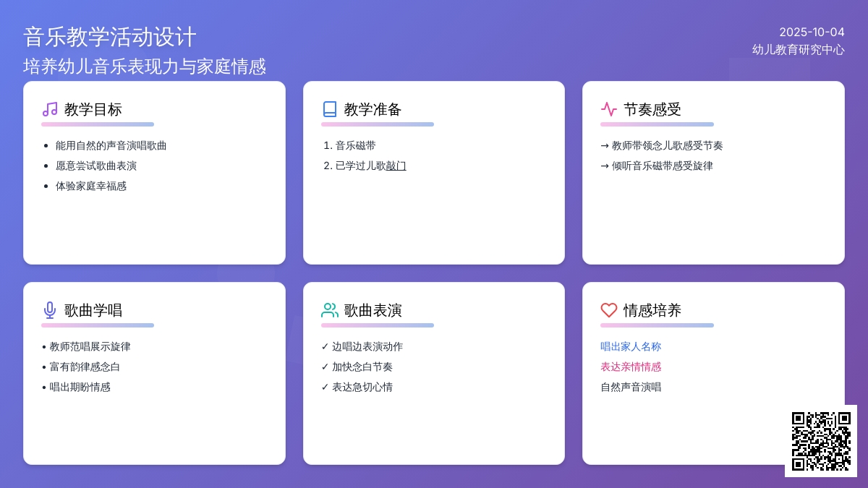Click the 幼儿教育研究中心 organization label
868x488 pixels.
pyautogui.click(x=799, y=49)
